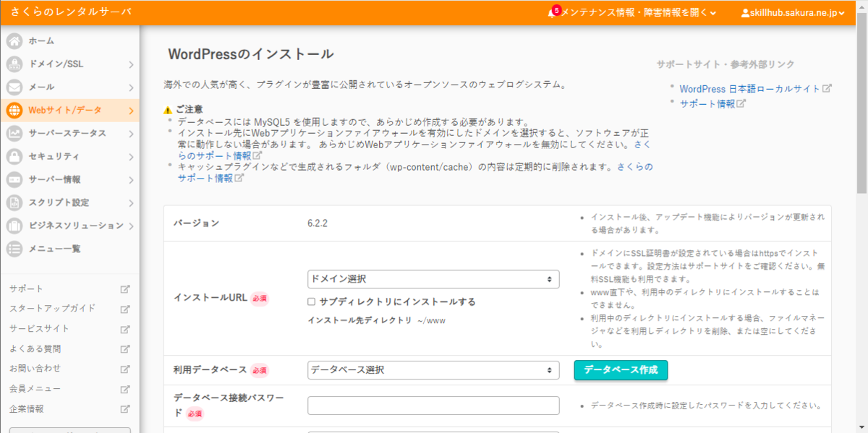
Task: Click the スクリプト設定 icon
Action: [x=14, y=203]
